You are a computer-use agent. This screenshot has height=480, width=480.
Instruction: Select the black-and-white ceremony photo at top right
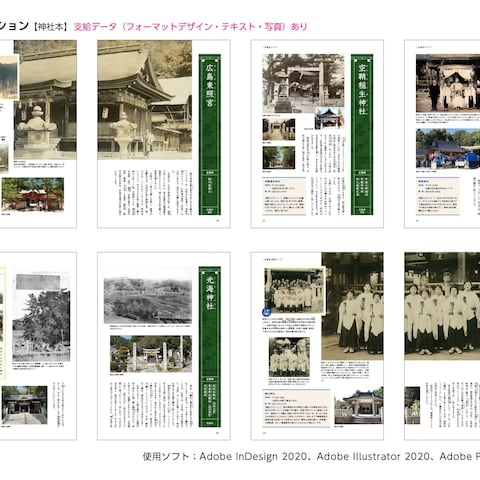[x=448, y=83]
